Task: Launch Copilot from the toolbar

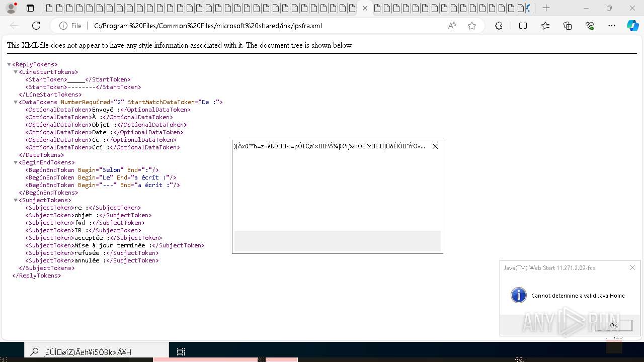Action: click(632, 26)
